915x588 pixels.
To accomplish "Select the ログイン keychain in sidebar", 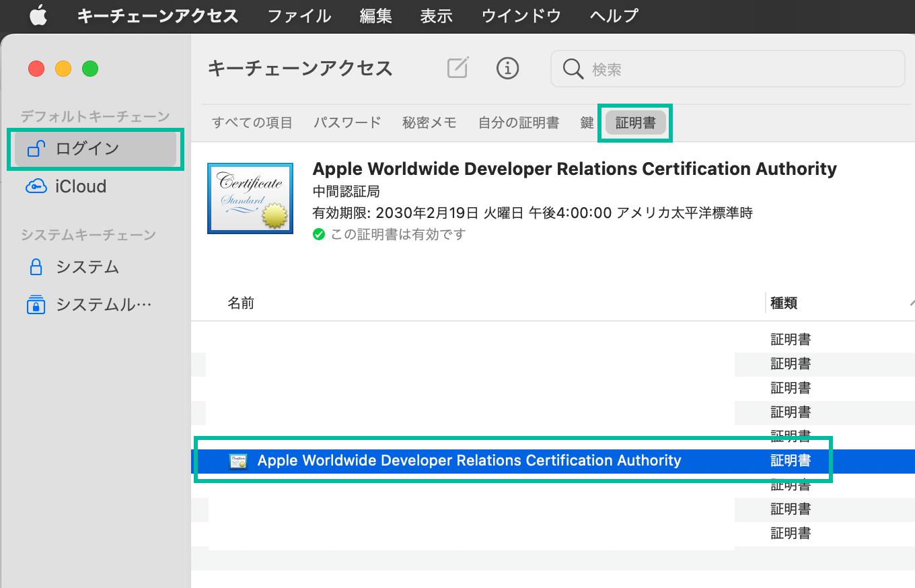I will (96, 149).
